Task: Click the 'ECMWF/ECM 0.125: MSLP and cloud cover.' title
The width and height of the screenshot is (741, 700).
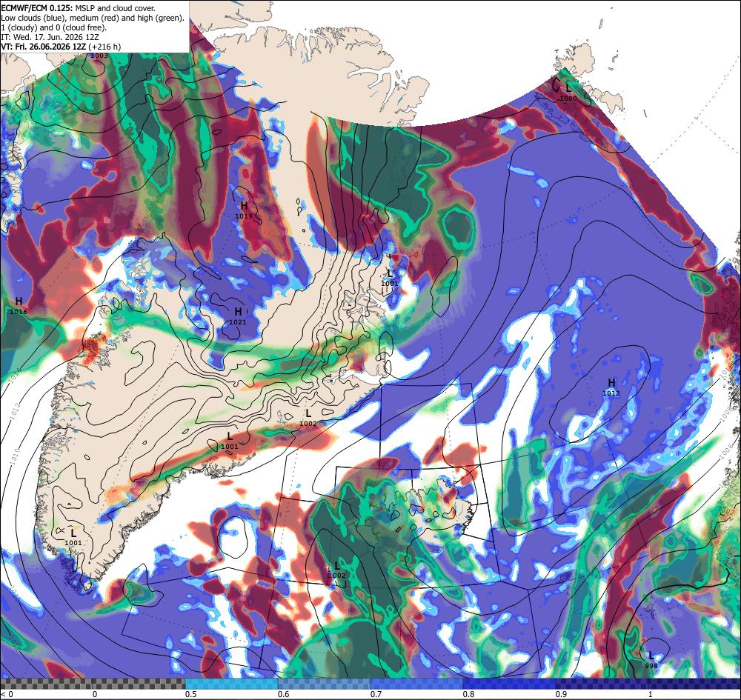Action: 78,8
